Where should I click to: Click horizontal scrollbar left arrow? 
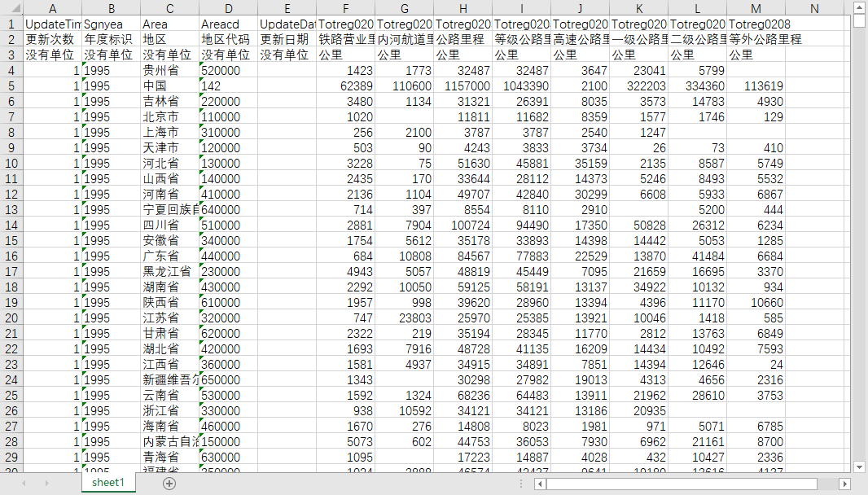(x=541, y=484)
